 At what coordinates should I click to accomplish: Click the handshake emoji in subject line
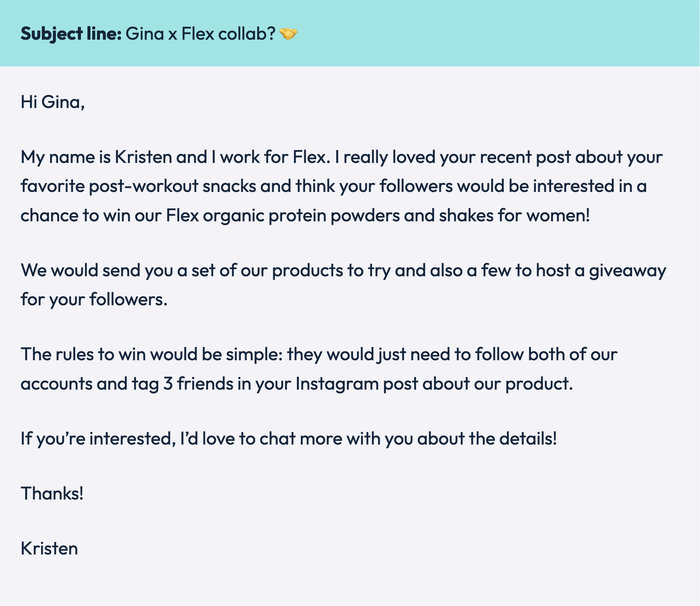[x=289, y=34]
